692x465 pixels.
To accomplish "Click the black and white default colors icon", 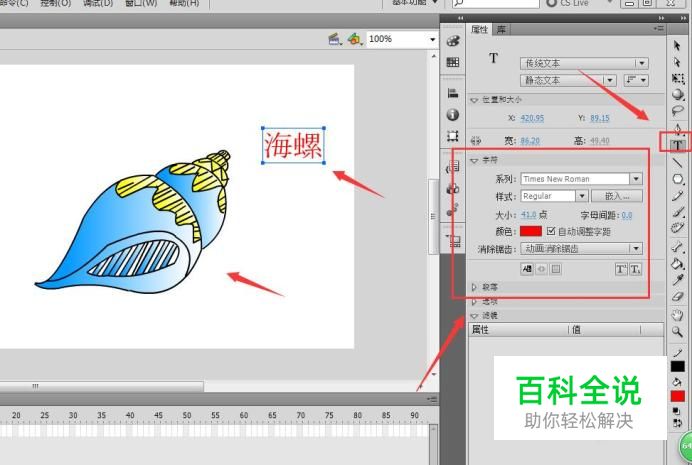I will click(x=677, y=411).
